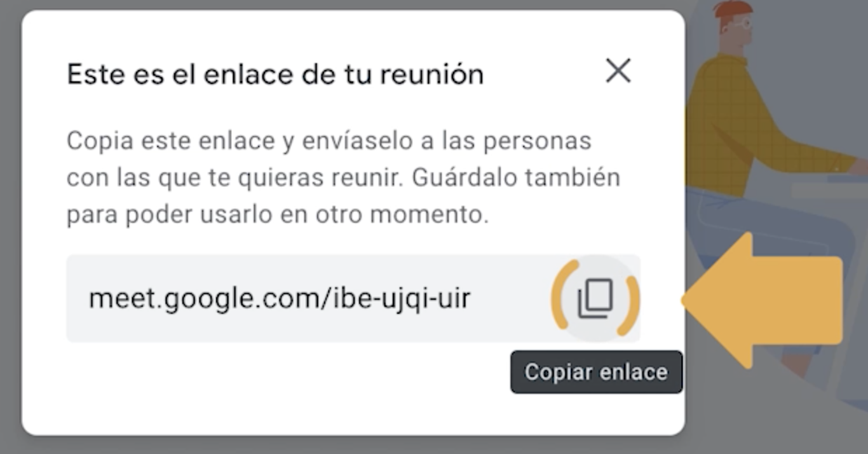This screenshot has width=868, height=454.
Task: Click the X to dismiss the link dialog
Action: (618, 71)
